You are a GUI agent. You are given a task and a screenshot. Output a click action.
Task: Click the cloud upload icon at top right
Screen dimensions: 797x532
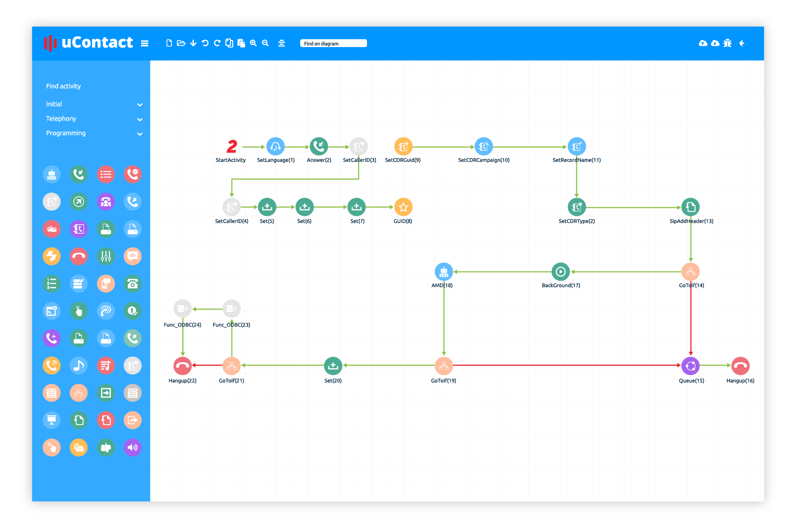(703, 43)
